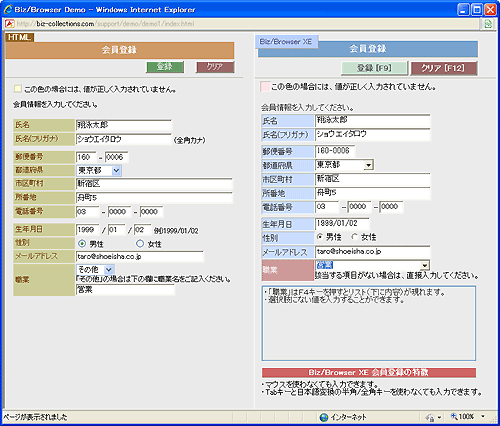Click the 登録 [F9] button

[x=374, y=68]
